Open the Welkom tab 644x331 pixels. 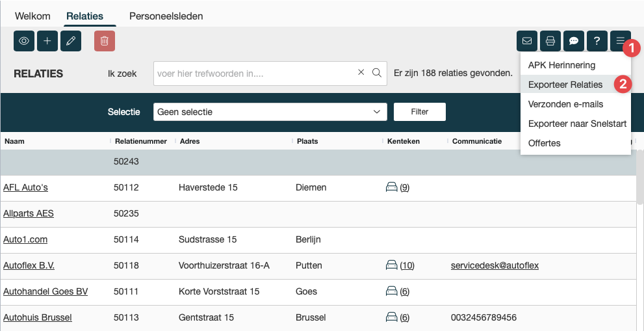pyautogui.click(x=32, y=16)
